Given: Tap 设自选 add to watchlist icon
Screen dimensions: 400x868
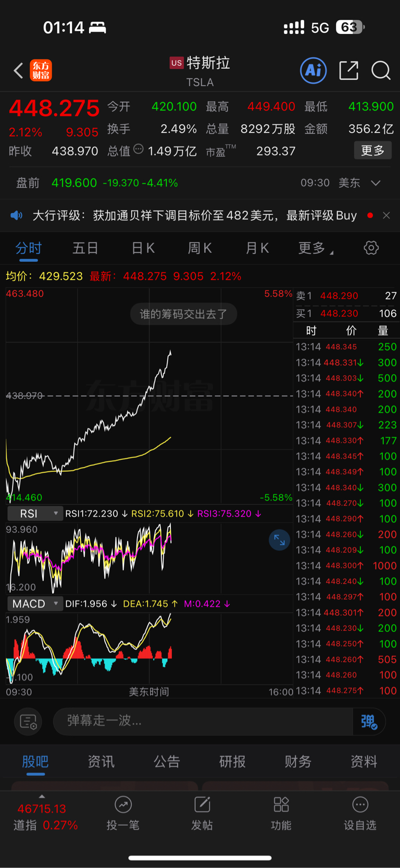Looking at the screenshot, I should [x=360, y=814].
